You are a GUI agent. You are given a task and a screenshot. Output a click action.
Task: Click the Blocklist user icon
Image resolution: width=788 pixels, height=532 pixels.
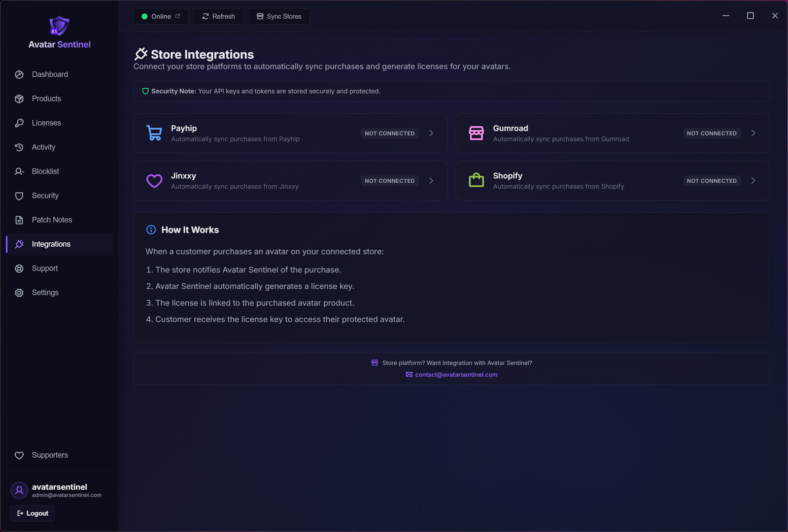point(19,171)
